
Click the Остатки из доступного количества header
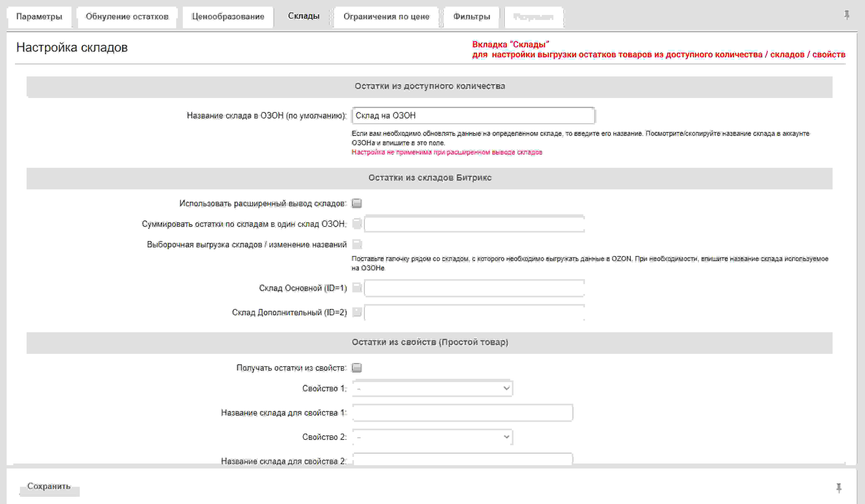[429, 87]
